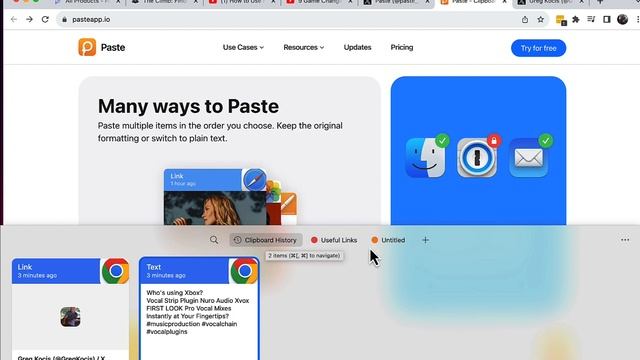Click the Many ways to Paste heading
Screen dimensions: 640x360
tap(189, 106)
